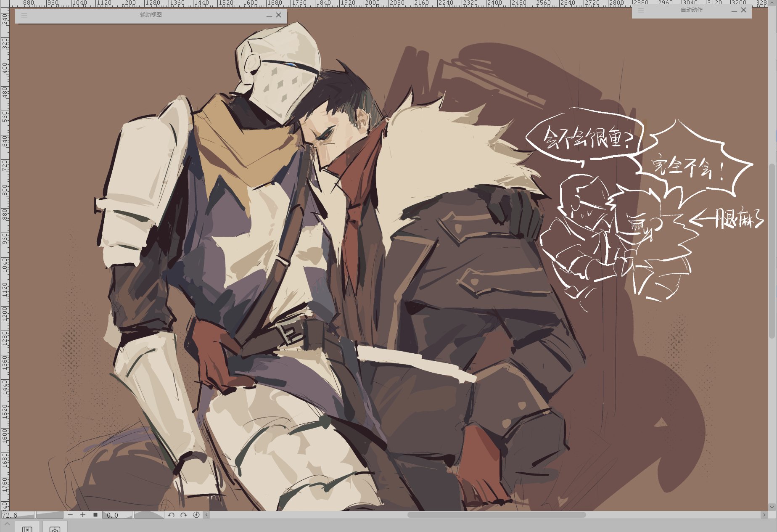Click the 辅助视图 panel title
The image size is (777, 532).
151,15
